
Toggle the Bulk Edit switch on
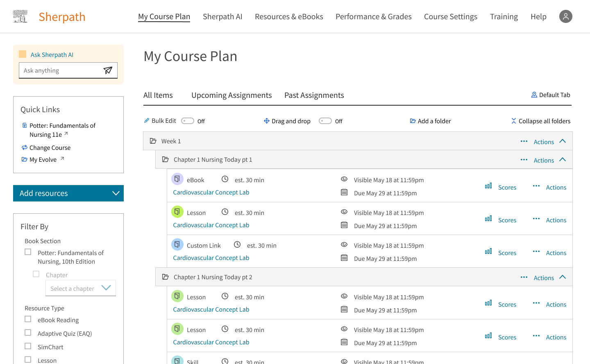pos(188,121)
